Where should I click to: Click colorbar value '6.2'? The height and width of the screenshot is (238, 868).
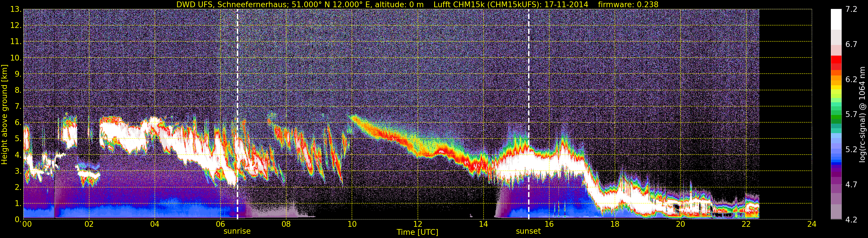click(851, 80)
